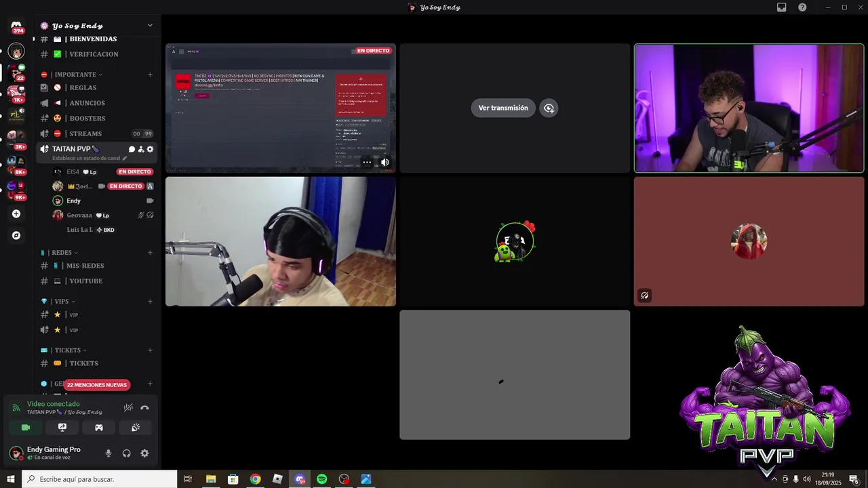Open Spotify from Windows taskbar
868x488 pixels.
[x=322, y=479]
